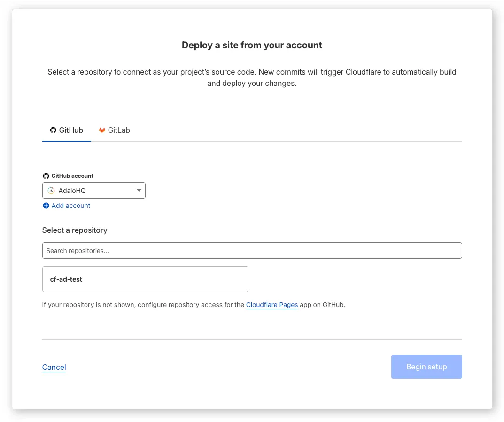This screenshot has width=504, height=422.
Task: Click the blue plus icon beside Add account
Action: pos(46,206)
